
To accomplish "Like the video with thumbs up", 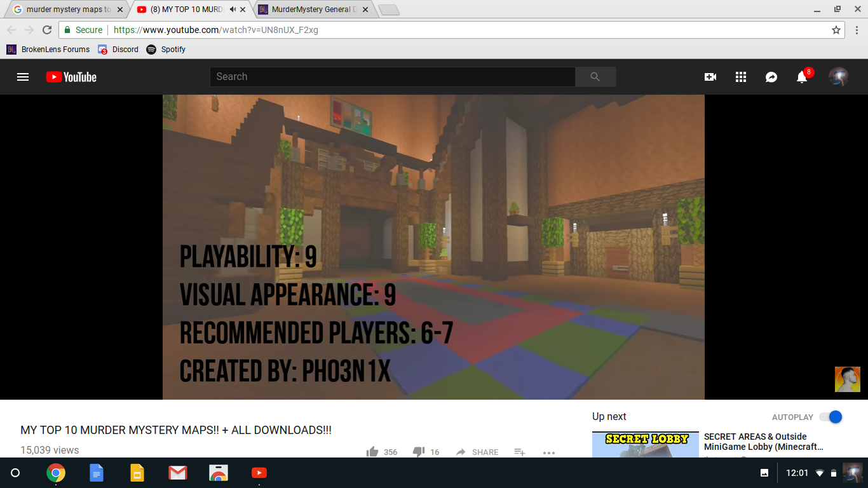I will (373, 452).
